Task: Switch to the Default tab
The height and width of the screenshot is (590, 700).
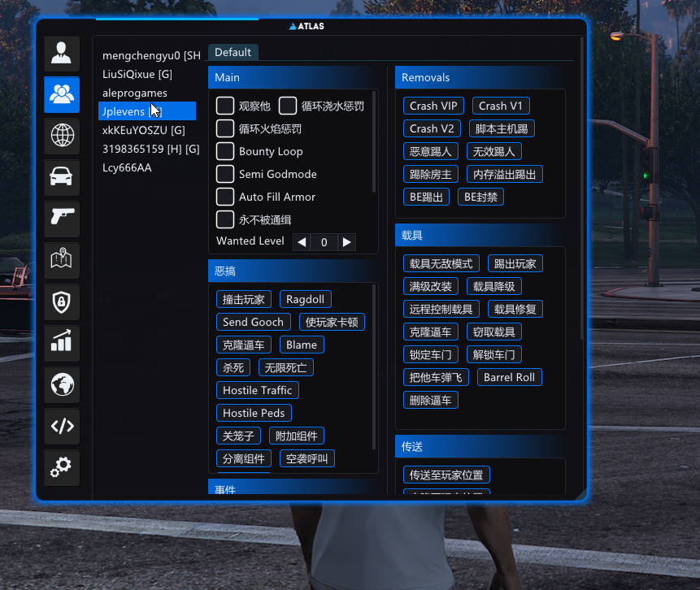Action: tap(233, 52)
